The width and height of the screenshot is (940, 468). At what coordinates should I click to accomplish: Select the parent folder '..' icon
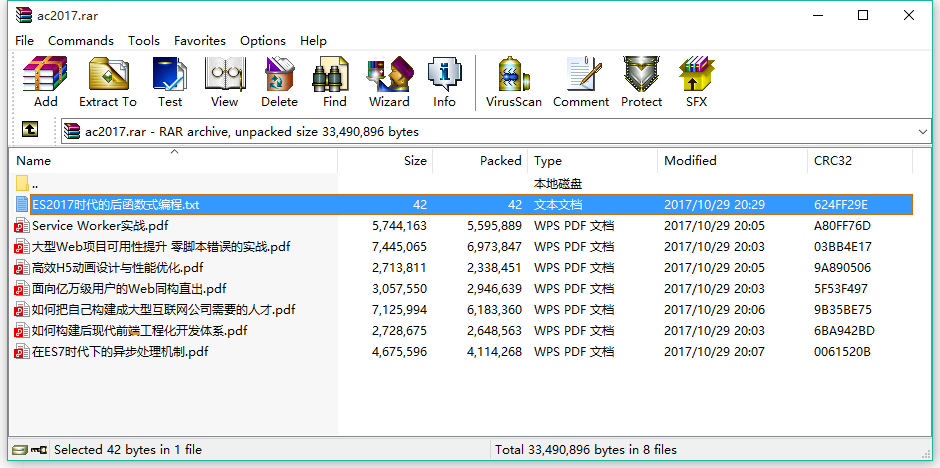point(22,183)
